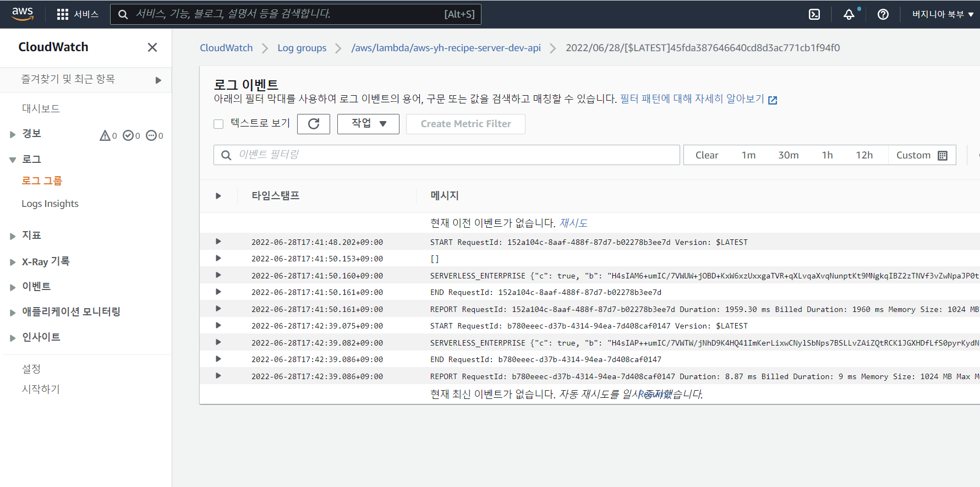Expand 애플리케이션 모니터링 sidebar section
Image resolution: width=980 pixels, height=487 pixels.
tap(13, 313)
